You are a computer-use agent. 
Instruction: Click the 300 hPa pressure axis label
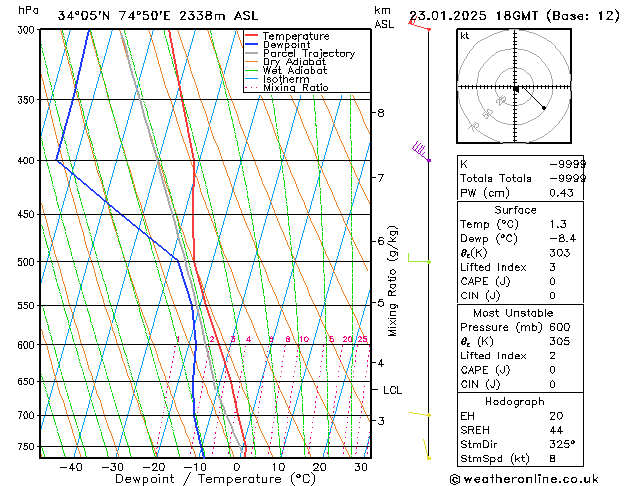(x=26, y=30)
